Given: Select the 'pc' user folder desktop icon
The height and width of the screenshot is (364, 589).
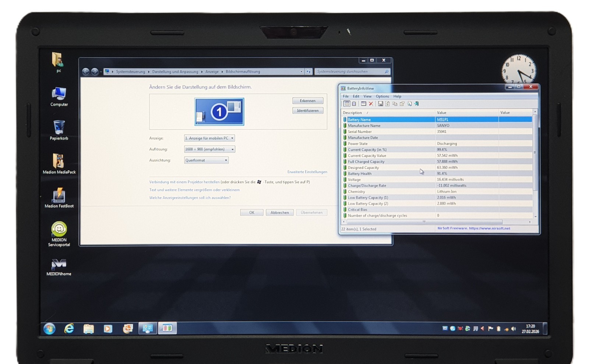Looking at the screenshot, I should pyautogui.click(x=58, y=62).
